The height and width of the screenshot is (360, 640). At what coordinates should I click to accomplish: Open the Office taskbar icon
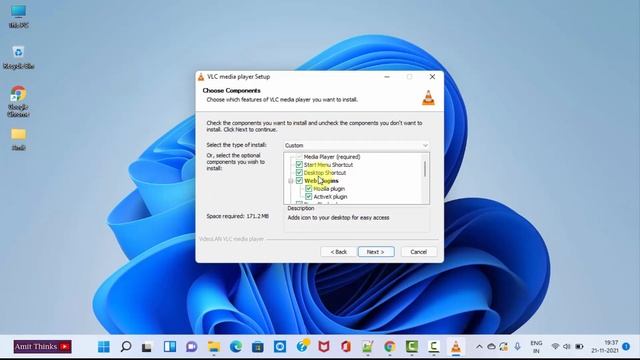tap(346, 347)
